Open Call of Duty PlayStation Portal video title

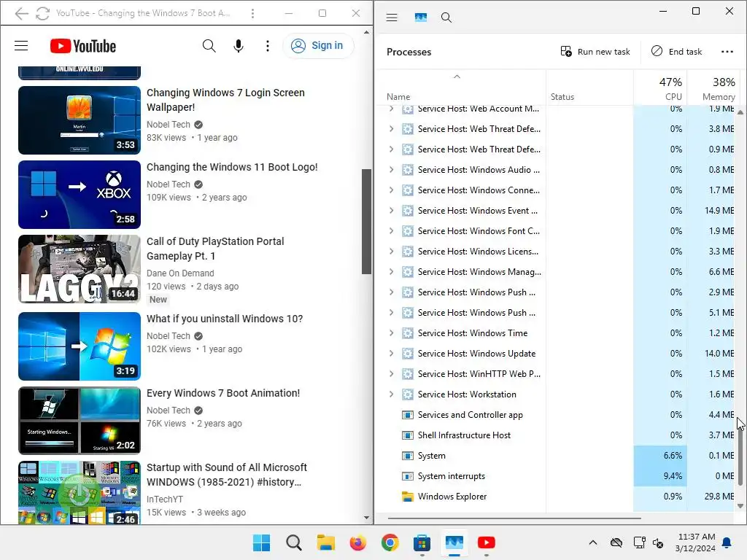(x=215, y=249)
